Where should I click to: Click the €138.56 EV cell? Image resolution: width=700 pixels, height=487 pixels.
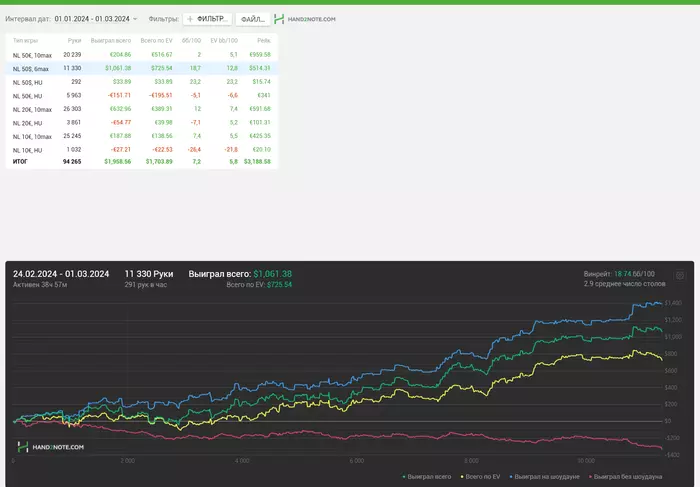click(x=162, y=136)
